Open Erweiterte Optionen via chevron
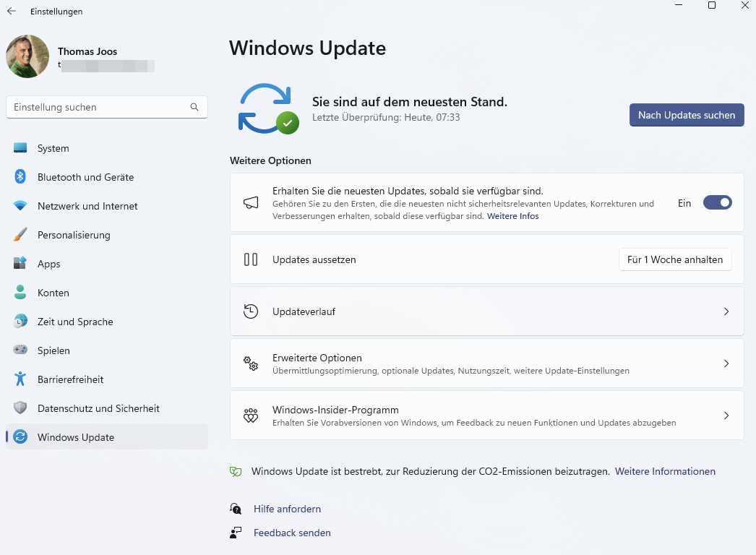 pyautogui.click(x=726, y=363)
